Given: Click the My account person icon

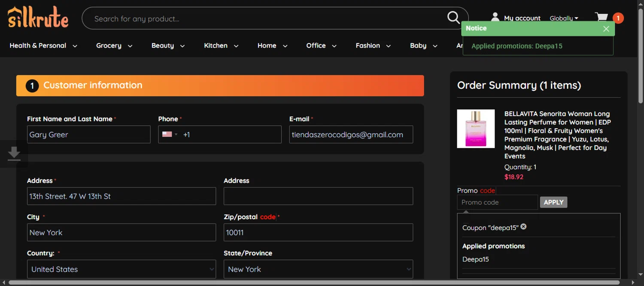Looking at the screenshot, I should point(495,17).
